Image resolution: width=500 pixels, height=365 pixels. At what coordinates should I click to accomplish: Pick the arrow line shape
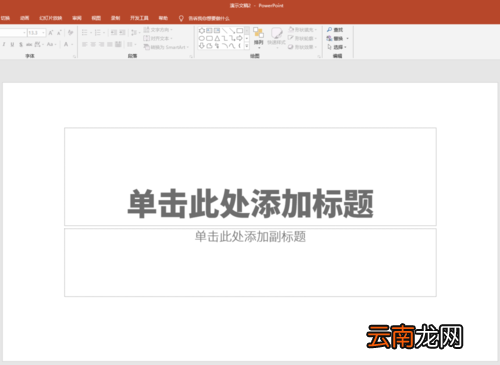(232, 31)
